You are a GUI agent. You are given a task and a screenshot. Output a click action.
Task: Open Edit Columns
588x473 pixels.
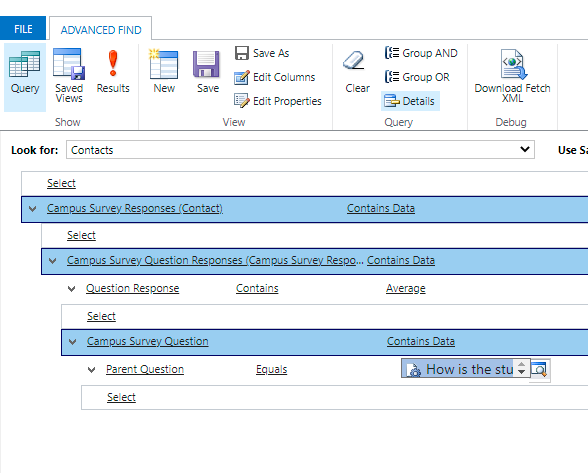(x=275, y=77)
